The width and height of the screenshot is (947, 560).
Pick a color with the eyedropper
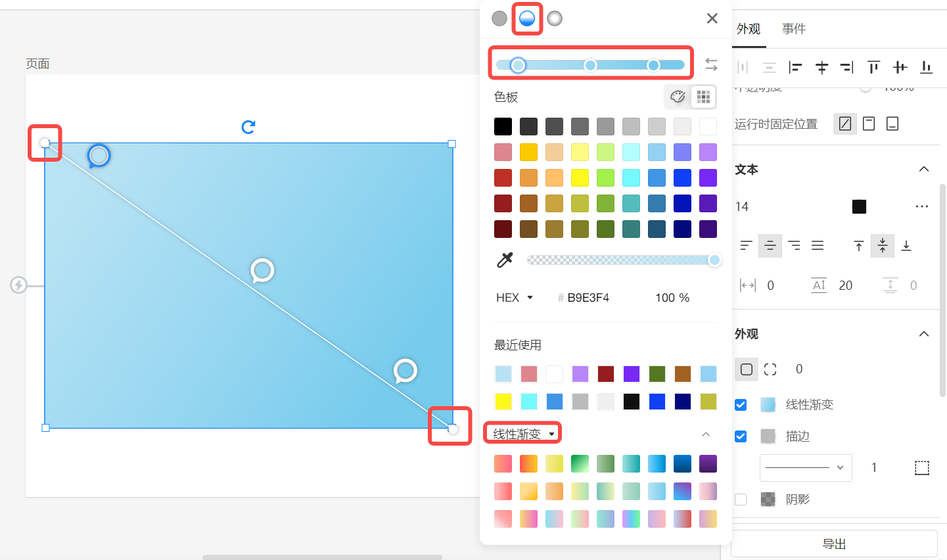(x=505, y=260)
